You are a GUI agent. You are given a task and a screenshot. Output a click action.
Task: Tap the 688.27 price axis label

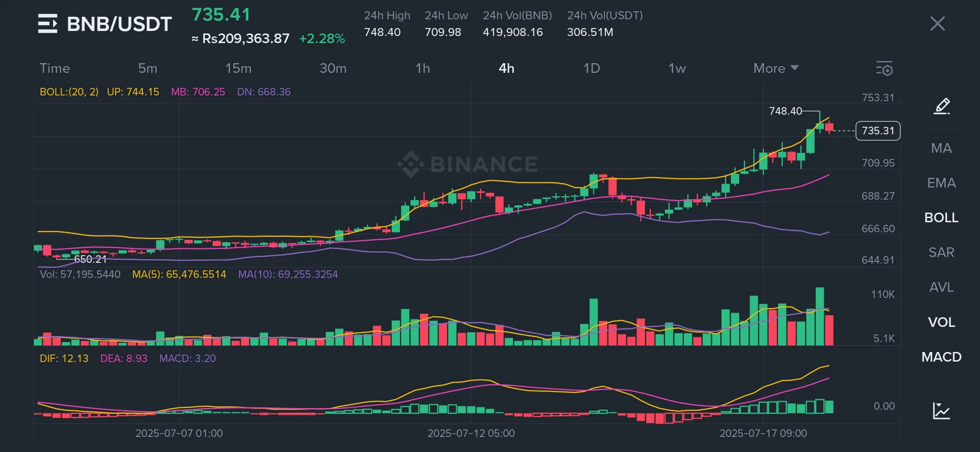click(x=878, y=196)
